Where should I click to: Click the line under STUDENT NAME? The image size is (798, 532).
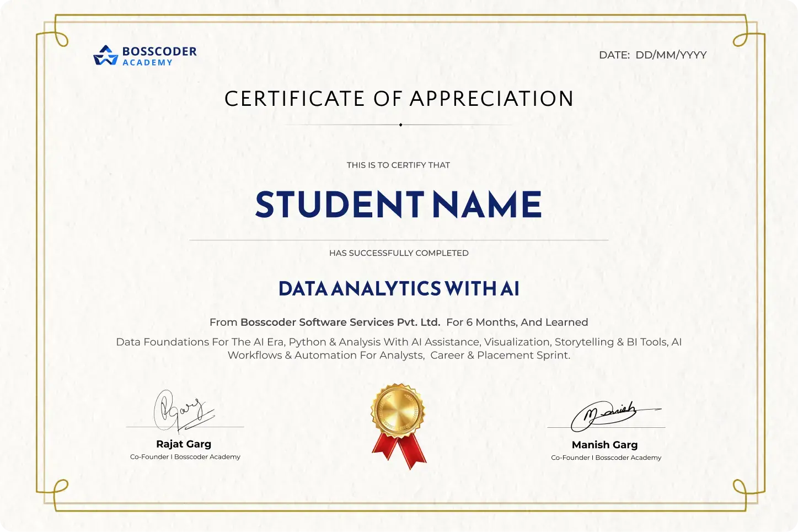[399, 239]
